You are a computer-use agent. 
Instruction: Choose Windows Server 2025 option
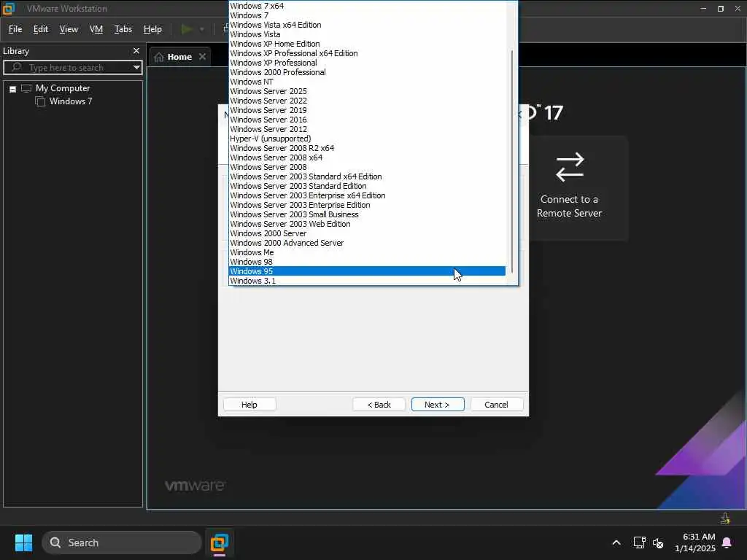click(x=367, y=91)
